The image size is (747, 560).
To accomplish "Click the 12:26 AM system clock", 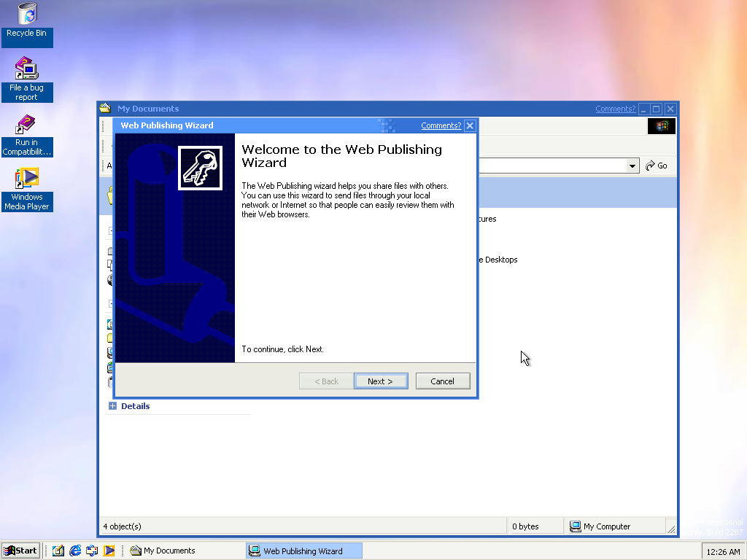I will point(723,552).
